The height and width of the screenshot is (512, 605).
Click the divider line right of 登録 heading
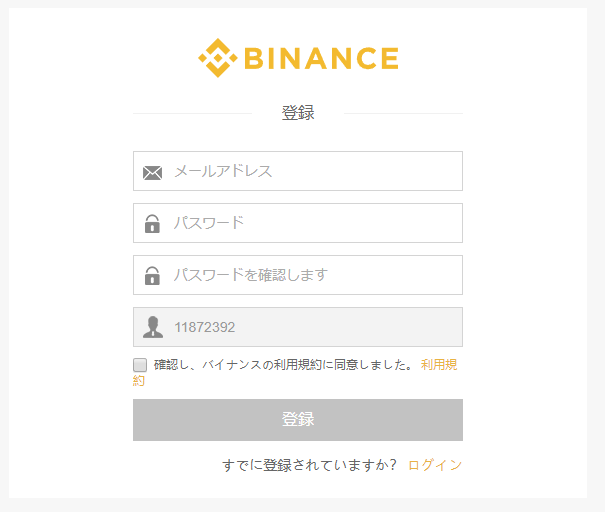coord(403,114)
